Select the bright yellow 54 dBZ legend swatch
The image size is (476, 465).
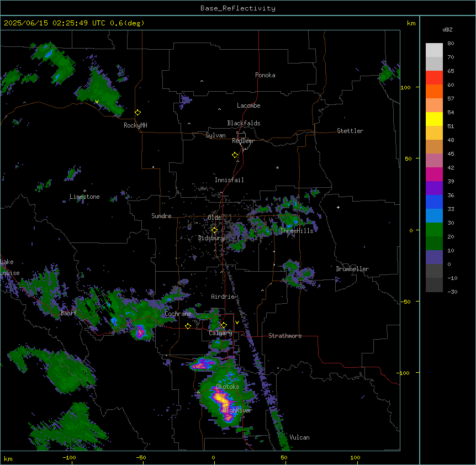(434, 119)
